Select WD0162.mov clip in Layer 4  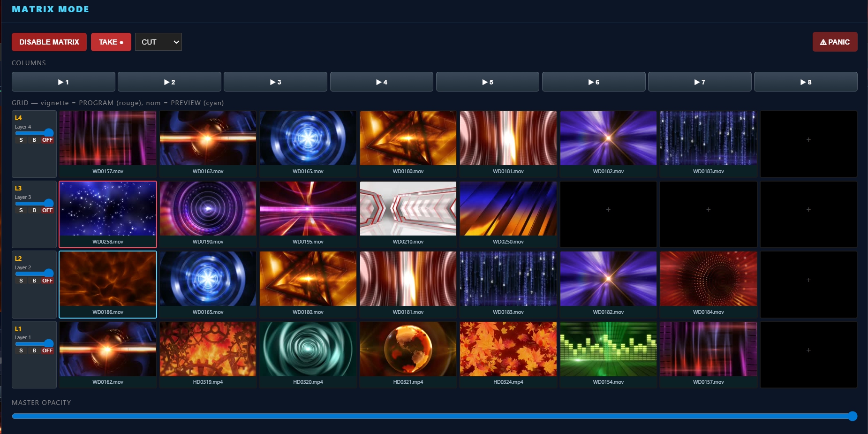coord(208,144)
